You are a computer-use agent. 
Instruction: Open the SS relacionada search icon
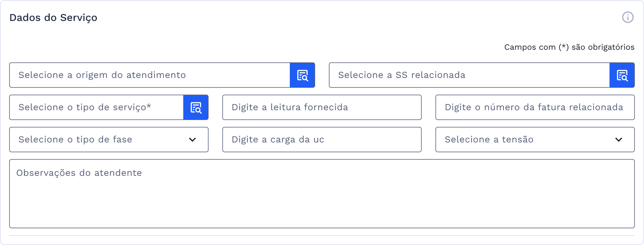pyautogui.click(x=622, y=75)
